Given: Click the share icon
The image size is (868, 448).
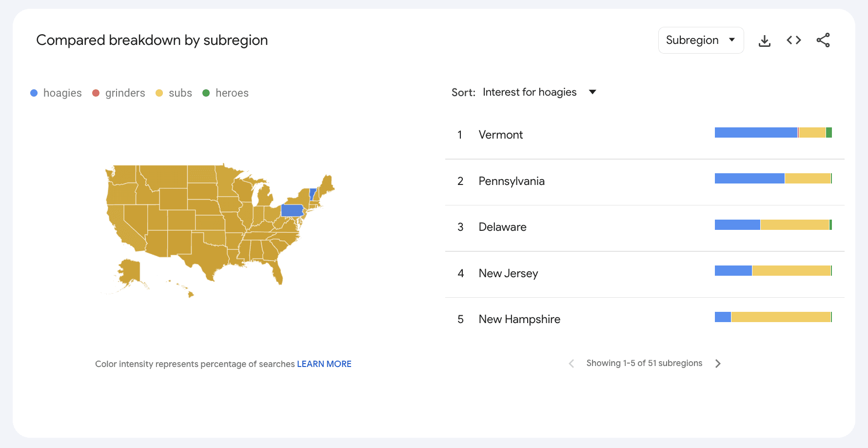Looking at the screenshot, I should pyautogui.click(x=823, y=40).
